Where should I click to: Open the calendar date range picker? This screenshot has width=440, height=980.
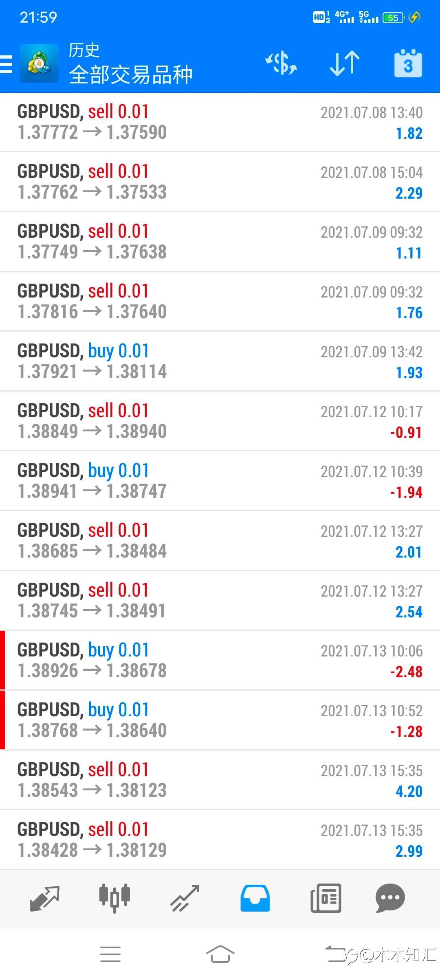pyautogui.click(x=408, y=64)
